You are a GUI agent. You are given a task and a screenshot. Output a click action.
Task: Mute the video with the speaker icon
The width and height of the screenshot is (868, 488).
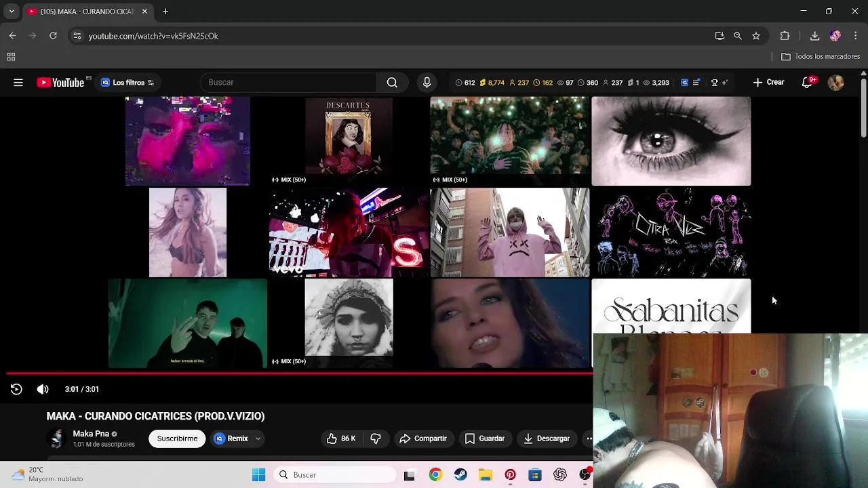43,389
